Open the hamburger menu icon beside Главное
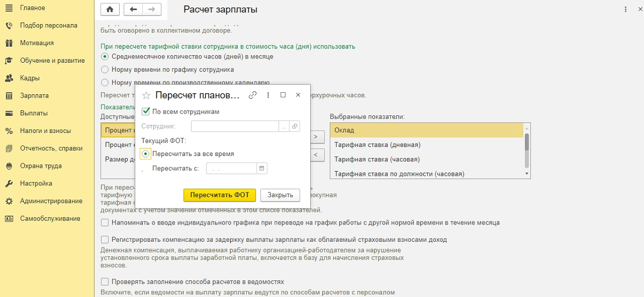The width and height of the screenshot is (644, 297). point(9,8)
